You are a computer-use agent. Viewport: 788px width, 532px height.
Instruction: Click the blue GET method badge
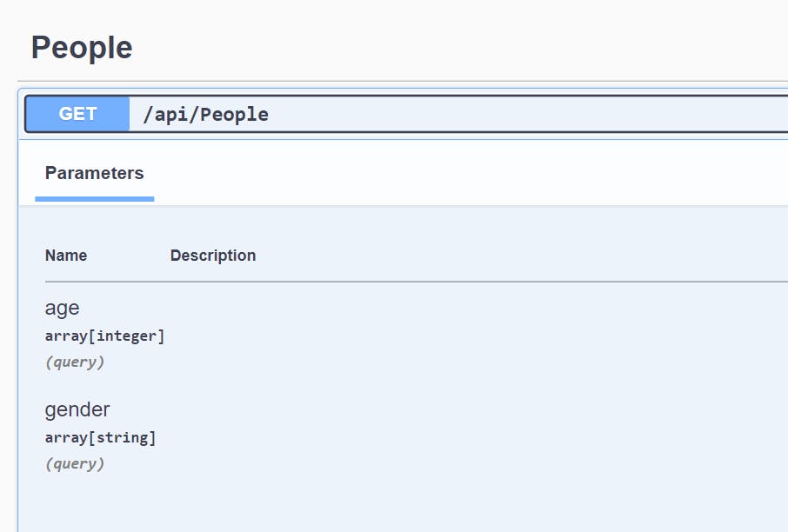(x=77, y=114)
